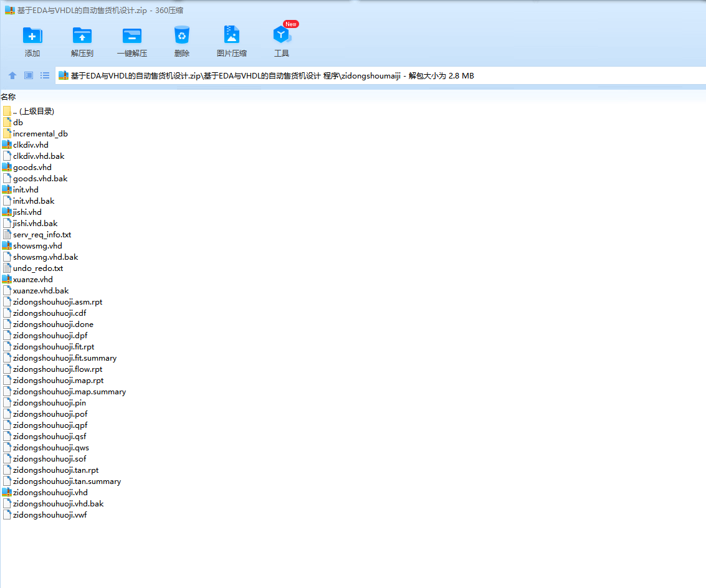This screenshot has width=706, height=588.
Task: Click the 名称 column header
Action: [x=8, y=97]
